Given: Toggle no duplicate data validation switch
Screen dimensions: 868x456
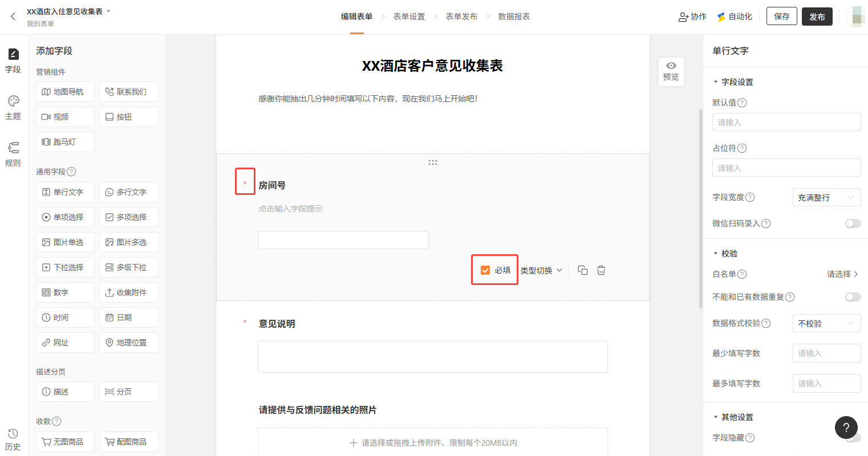Looking at the screenshot, I should pos(853,297).
